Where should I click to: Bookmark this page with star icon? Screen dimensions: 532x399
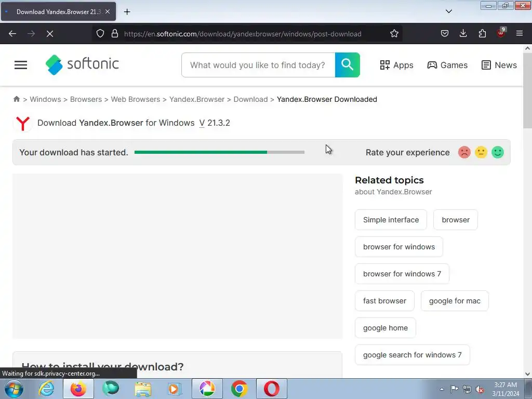[x=394, y=34]
